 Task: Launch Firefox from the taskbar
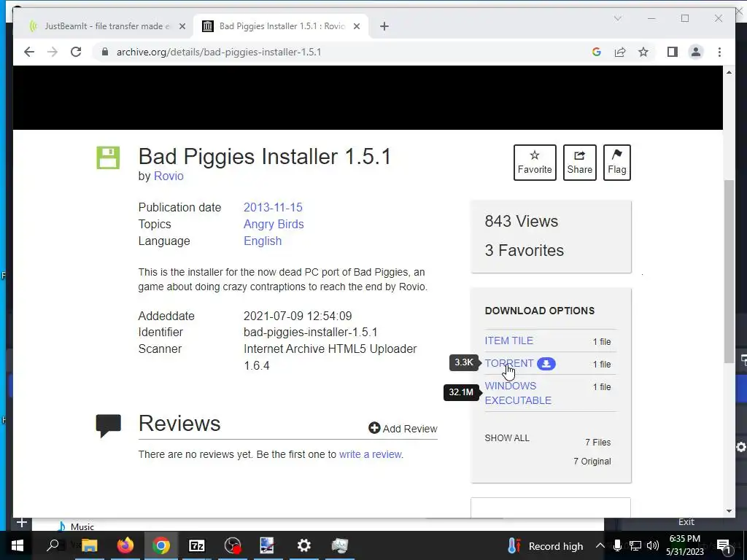[125, 545]
